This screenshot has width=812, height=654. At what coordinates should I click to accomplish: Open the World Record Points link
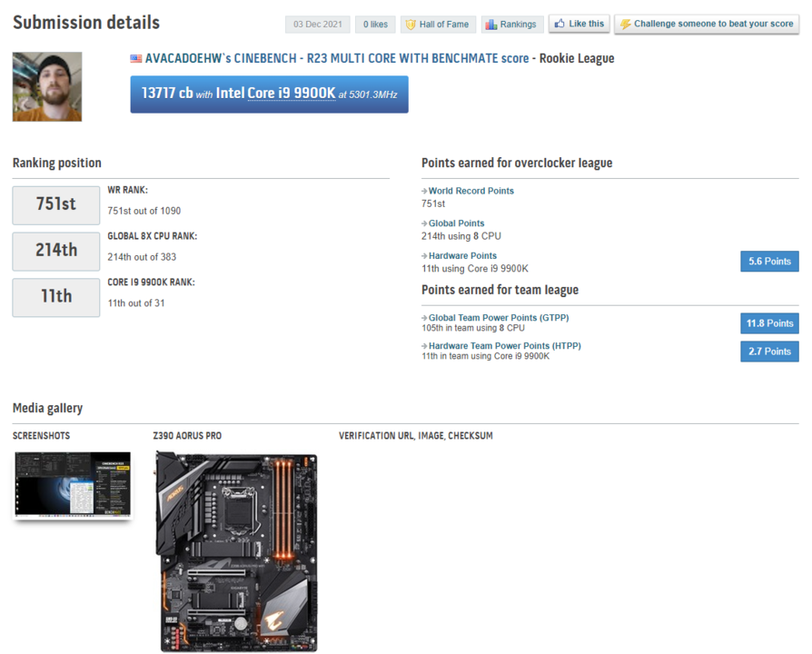470,192
